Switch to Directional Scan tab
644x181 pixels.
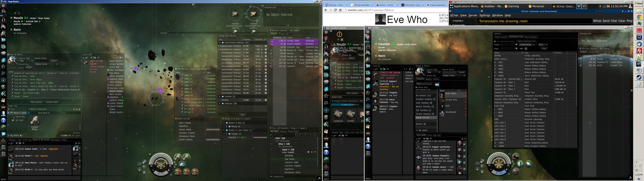click(x=516, y=37)
